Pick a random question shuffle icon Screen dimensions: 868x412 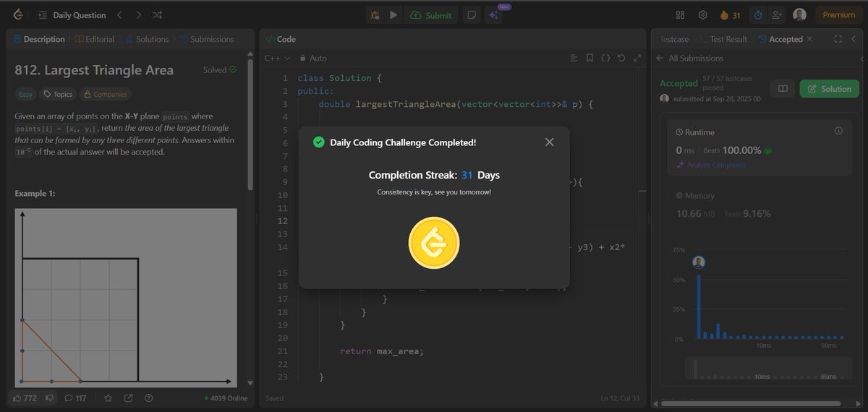click(158, 14)
